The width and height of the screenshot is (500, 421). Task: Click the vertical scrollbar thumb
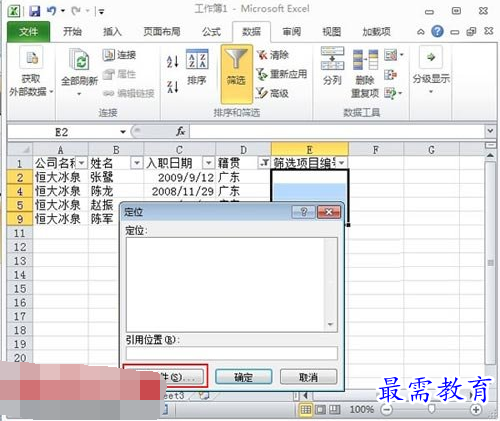coord(490,263)
